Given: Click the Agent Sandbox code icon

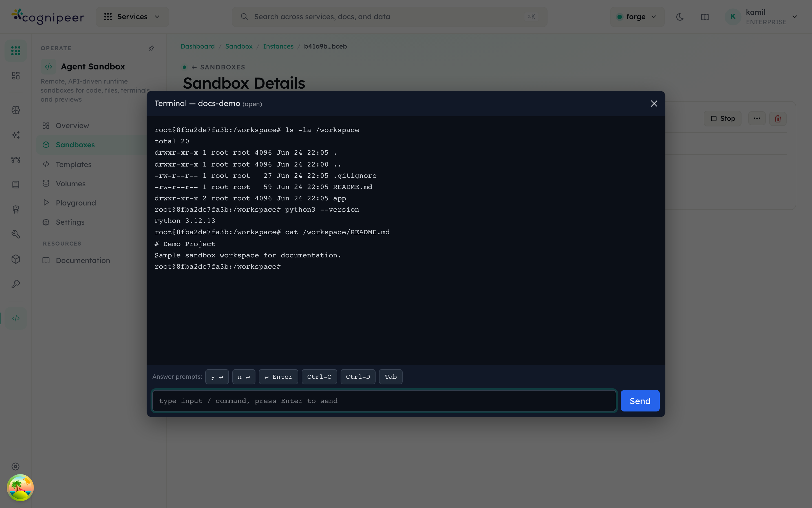Looking at the screenshot, I should coord(48,67).
